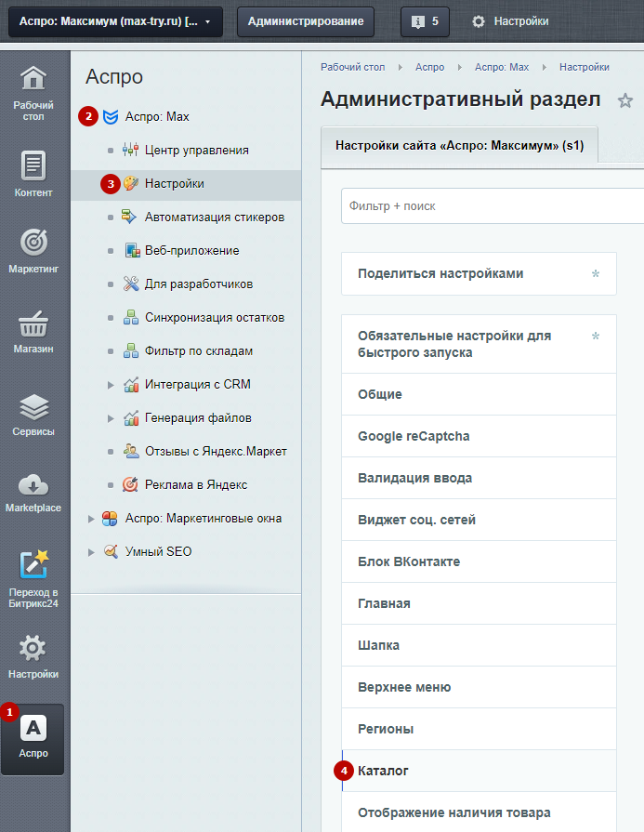This screenshot has height=832, width=644.
Task: Click the Отзывы с Яндекс.Маркет icon
Action: 131,451
